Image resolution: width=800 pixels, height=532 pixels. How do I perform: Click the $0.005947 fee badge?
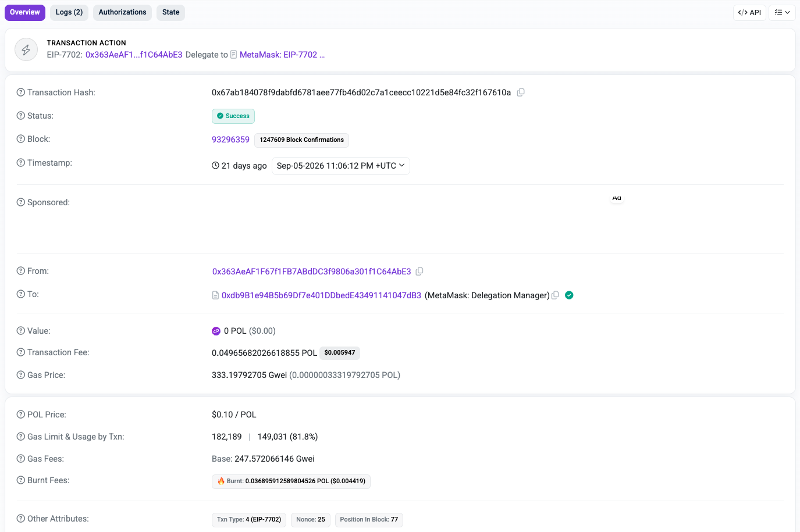tap(340, 353)
